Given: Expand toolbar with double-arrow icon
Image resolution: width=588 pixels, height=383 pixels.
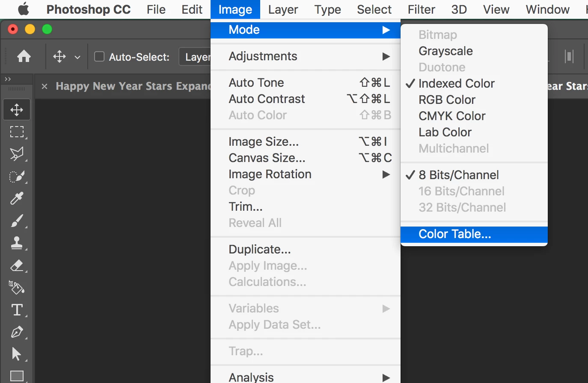Looking at the screenshot, I should pyautogui.click(x=8, y=79).
